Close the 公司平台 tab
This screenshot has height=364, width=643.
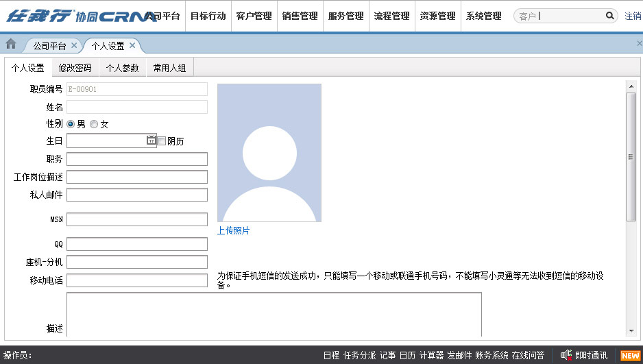pyautogui.click(x=74, y=45)
